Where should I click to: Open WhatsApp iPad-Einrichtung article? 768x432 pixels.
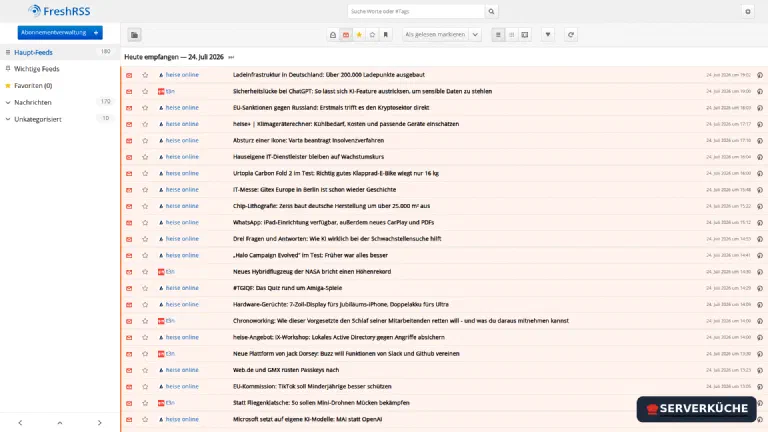pyautogui.click(x=333, y=222)
